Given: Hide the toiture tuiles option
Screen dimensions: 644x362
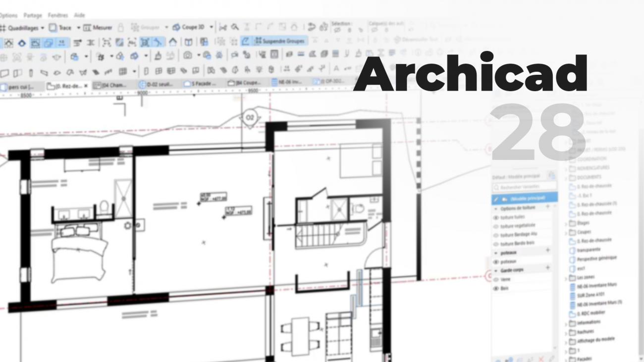Looking at the screenshot, I should (x=495, y=216).
